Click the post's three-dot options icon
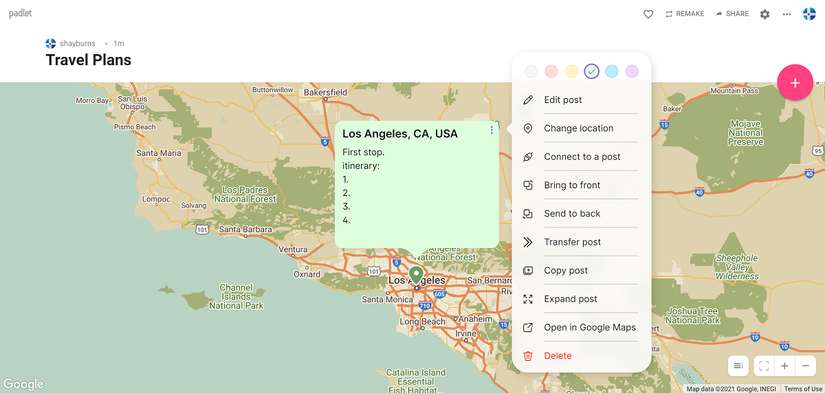Image resolution: width=825 pixels, height=393 pixels. click(491, 130)
